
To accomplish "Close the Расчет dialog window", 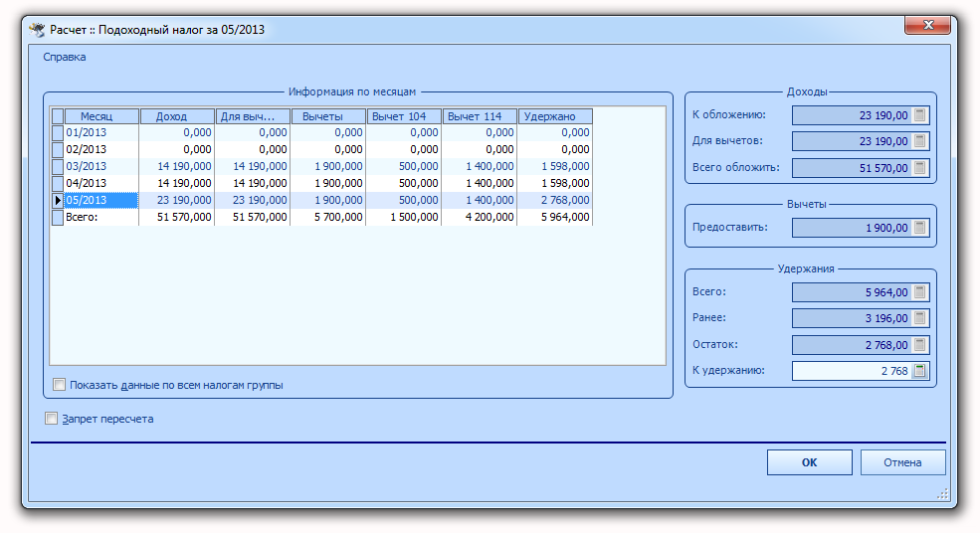I will pos(927,25).
